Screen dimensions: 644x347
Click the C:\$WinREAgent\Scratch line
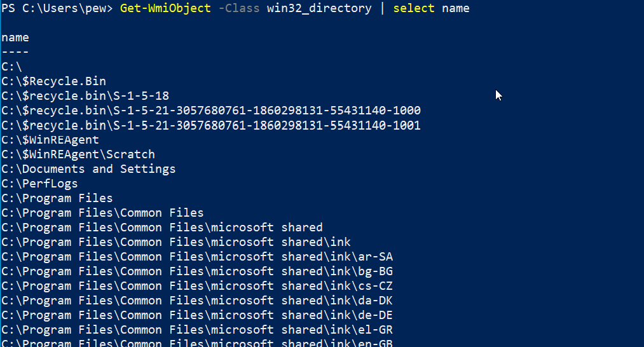[78, 154]
